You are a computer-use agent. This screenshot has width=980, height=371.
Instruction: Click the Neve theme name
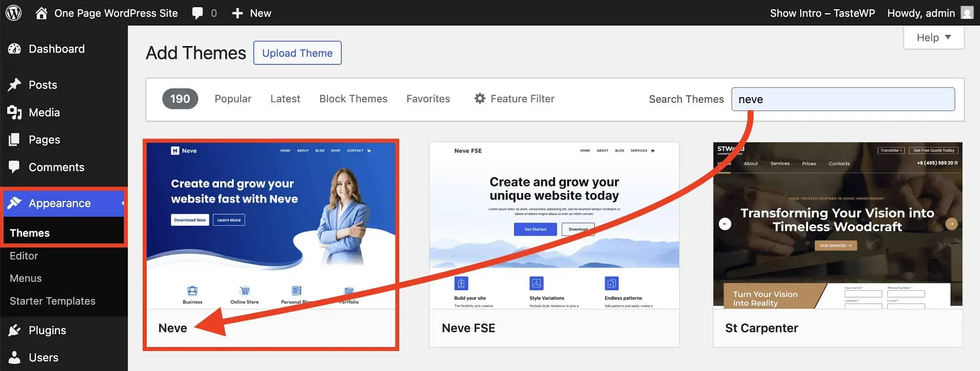coord(173,328)
